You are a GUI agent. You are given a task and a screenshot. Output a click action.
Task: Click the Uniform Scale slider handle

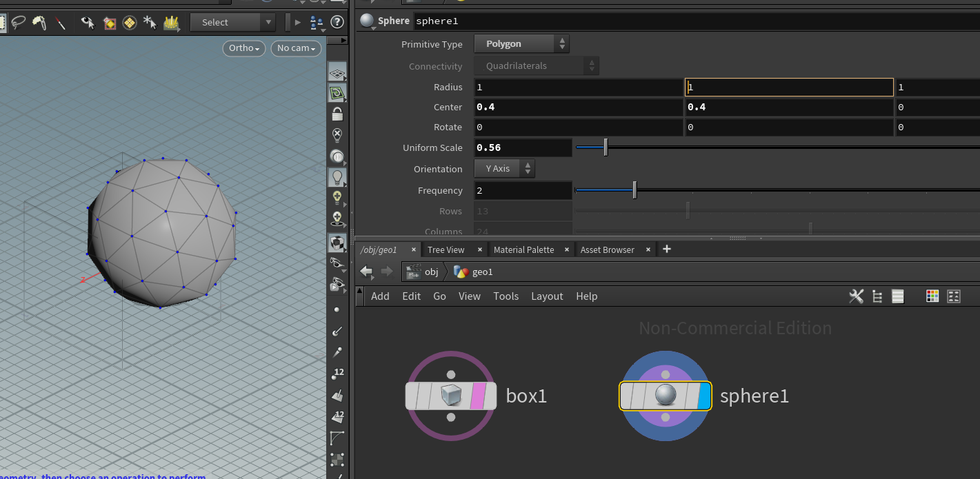(x=606, y=147)
